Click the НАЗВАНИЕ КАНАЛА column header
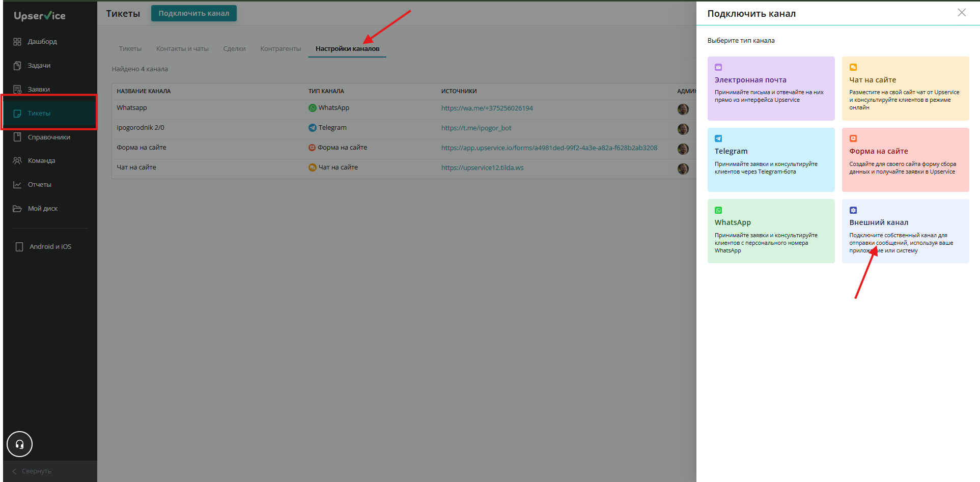 point(144,91)
